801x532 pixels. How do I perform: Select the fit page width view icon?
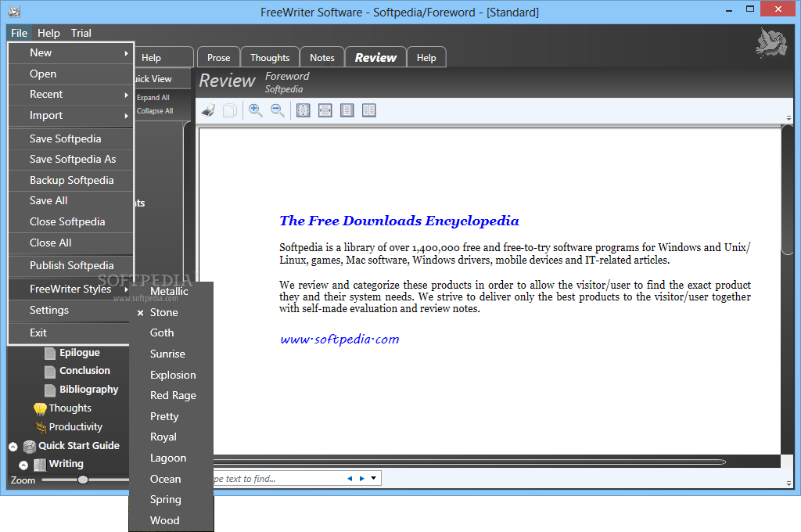coord(325,110)
